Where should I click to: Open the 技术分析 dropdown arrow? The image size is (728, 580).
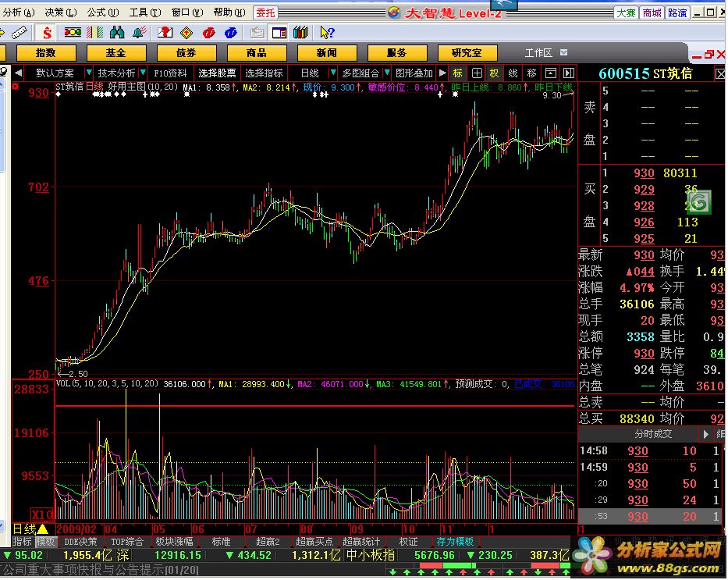(143, 73)
